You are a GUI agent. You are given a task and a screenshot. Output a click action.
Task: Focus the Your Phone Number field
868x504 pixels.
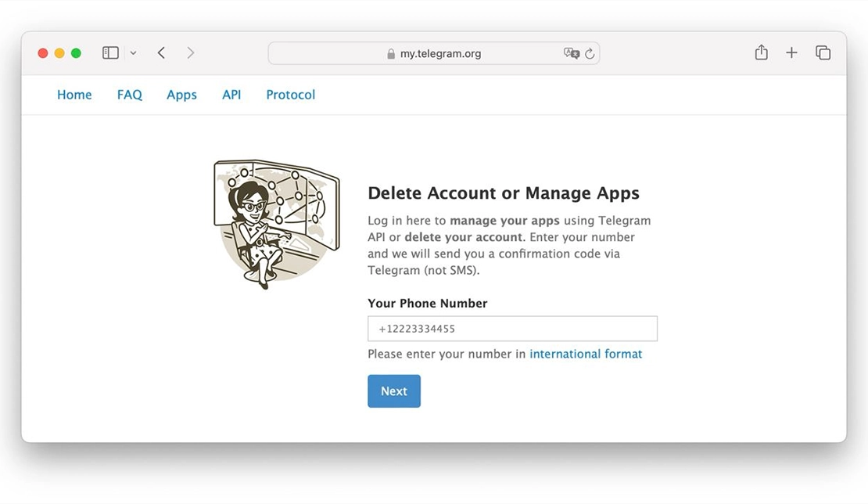pos(512,329)
